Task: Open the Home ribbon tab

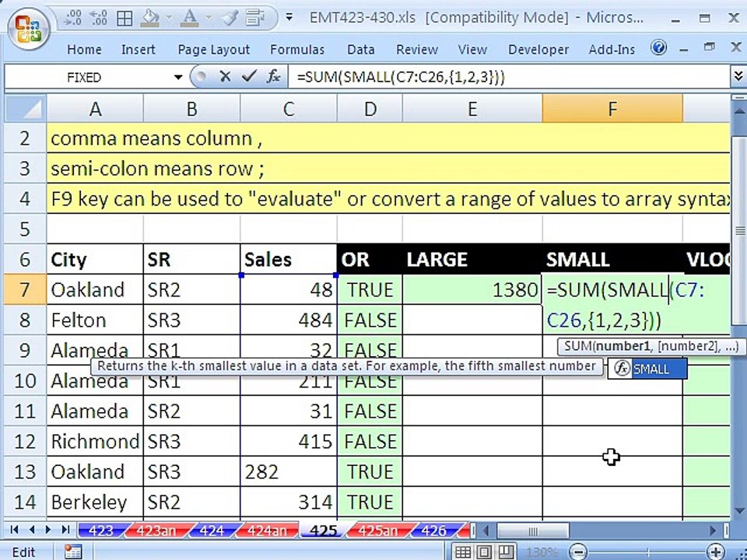Action: (84, 50)
